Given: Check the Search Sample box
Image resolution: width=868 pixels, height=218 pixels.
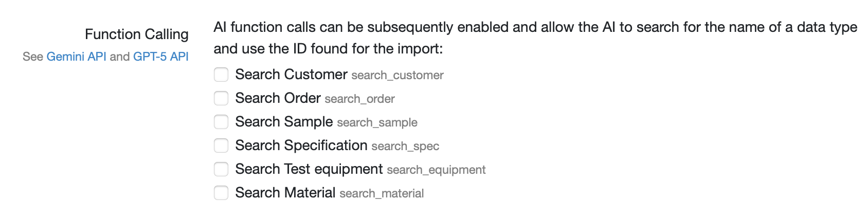Looking at the screenshot, I should [221, 122].
